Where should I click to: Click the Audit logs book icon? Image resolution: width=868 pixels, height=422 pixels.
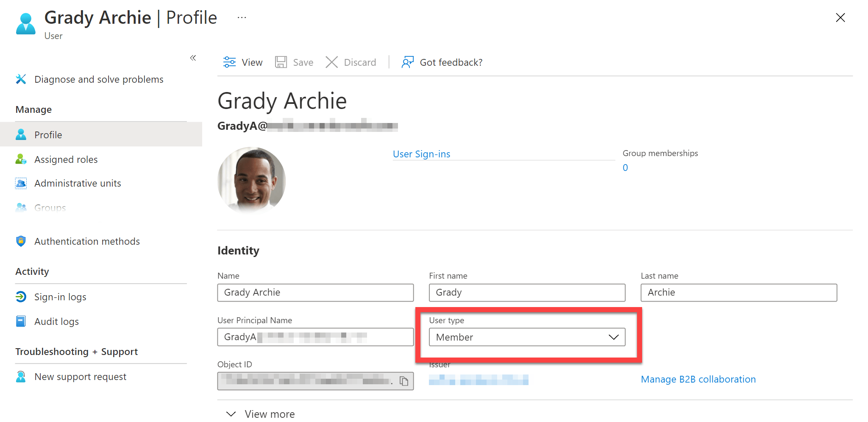(x=21, y=321)
